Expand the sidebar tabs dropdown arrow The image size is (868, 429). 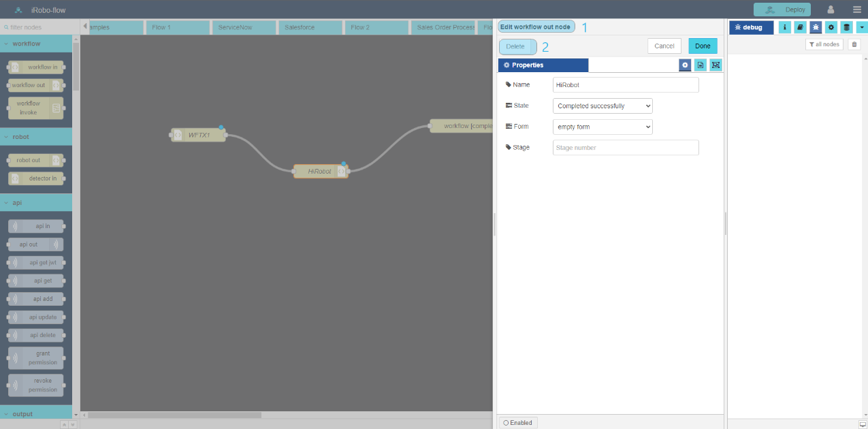[862, 27]
